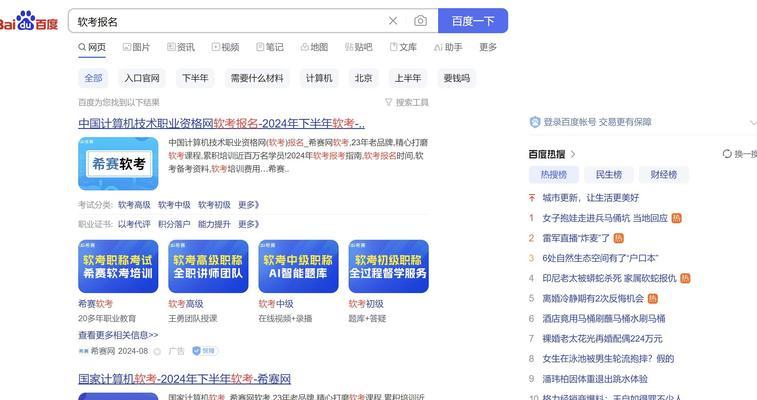Expand 更多 in 职业证书 row
This screenshot has width=757, height=400.
pyautogui.click(x=249, y=224)
